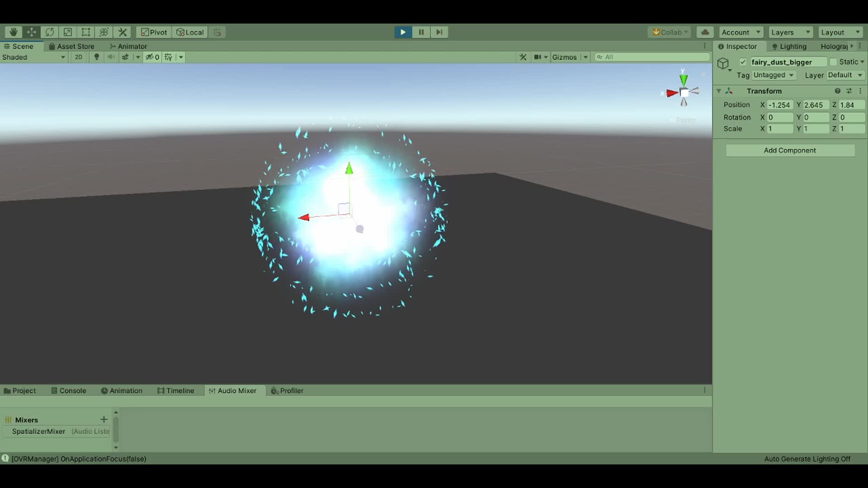The image size is (868, 488).
Task: Click the Add Component button
Action: tap(790, 150)
